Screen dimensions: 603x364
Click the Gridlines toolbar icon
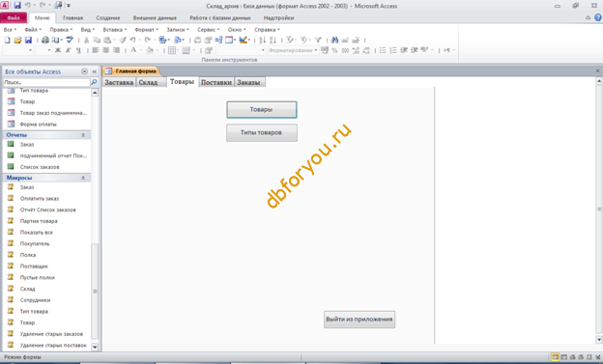click(x=172, y=50)
